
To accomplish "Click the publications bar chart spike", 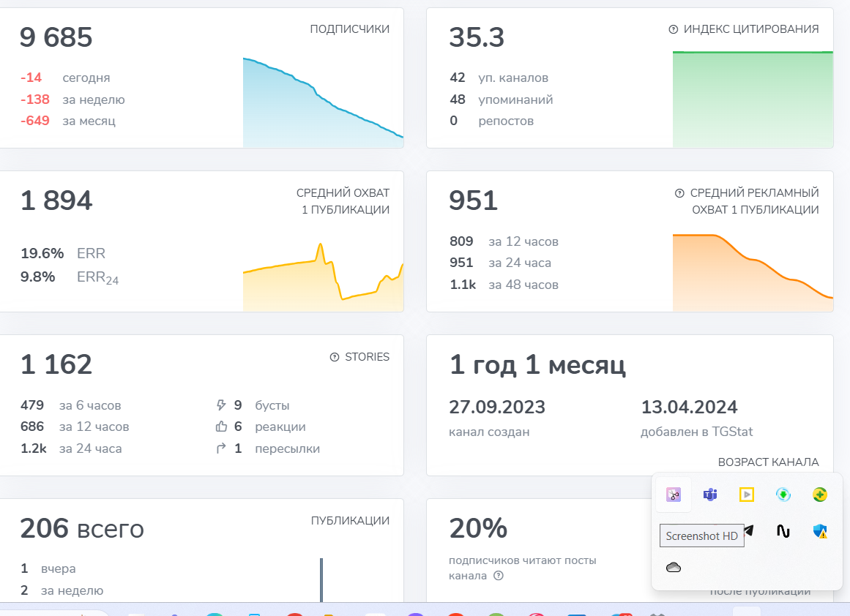I will point(321,579).
